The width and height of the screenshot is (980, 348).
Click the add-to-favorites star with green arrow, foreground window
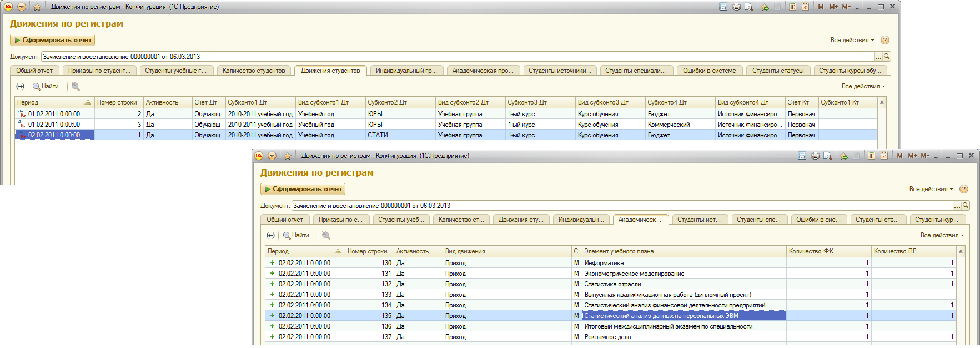[843, 156]
